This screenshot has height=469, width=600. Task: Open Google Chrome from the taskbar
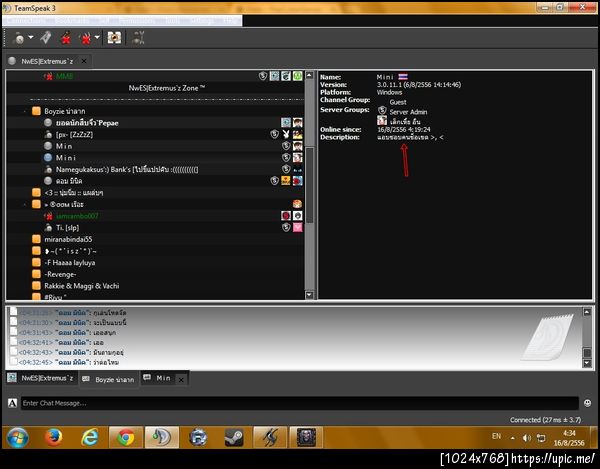(x=126, y=437)
